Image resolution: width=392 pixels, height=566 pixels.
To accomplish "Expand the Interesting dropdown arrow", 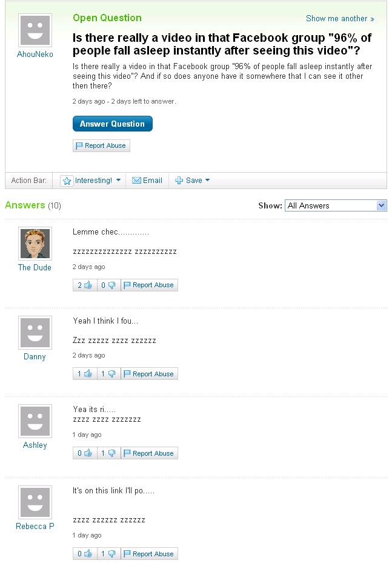I will coord(118,180).
